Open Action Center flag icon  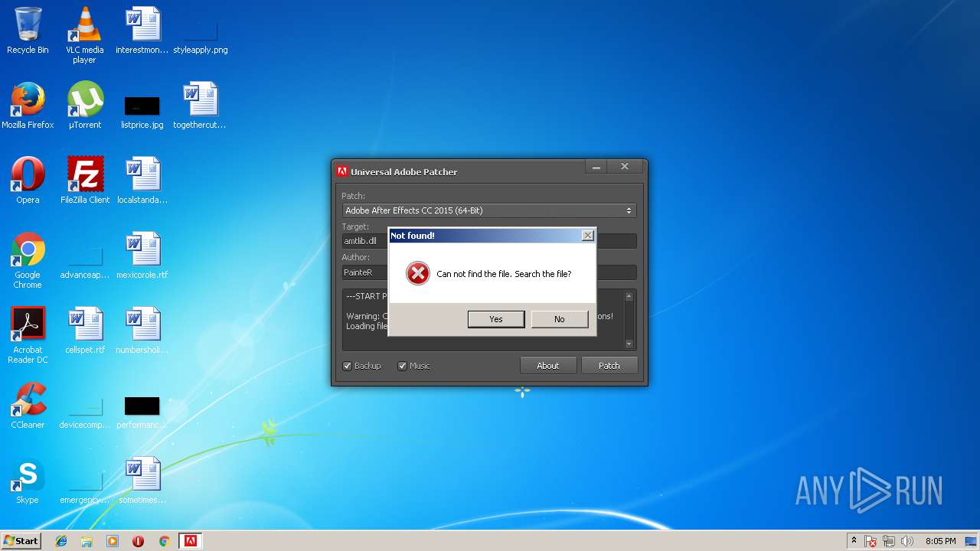coord(871,541)
